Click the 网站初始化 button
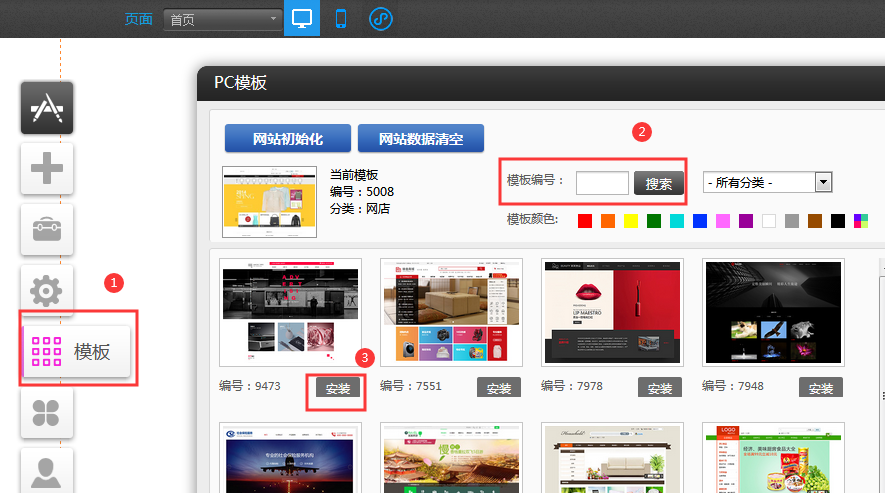The height and width of the screenshot is (493, 885). (287, 139)
